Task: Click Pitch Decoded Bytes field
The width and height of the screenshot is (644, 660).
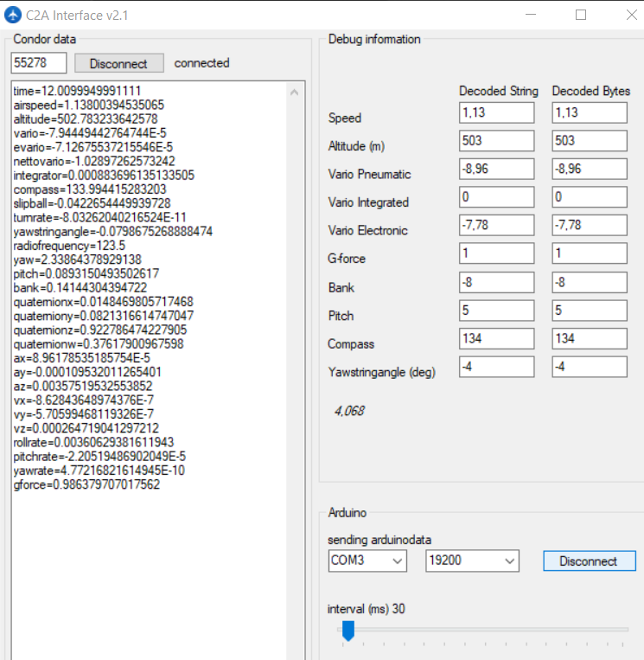Action: tap(590, 311)
